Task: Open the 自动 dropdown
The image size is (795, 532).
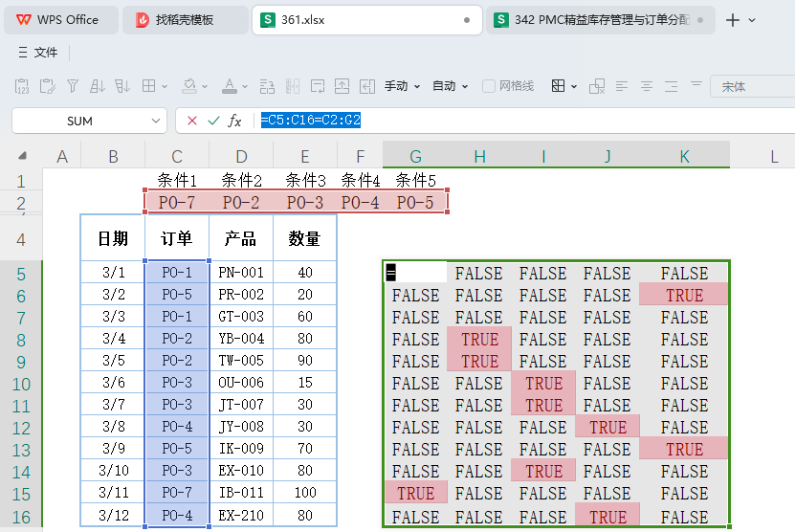Action: click(450, 86)
